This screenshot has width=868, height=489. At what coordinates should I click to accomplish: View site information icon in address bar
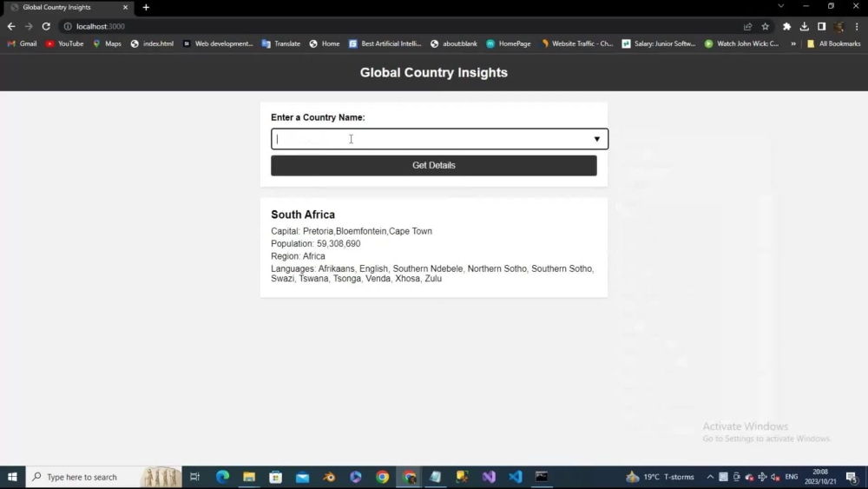[x=68, y=26]
